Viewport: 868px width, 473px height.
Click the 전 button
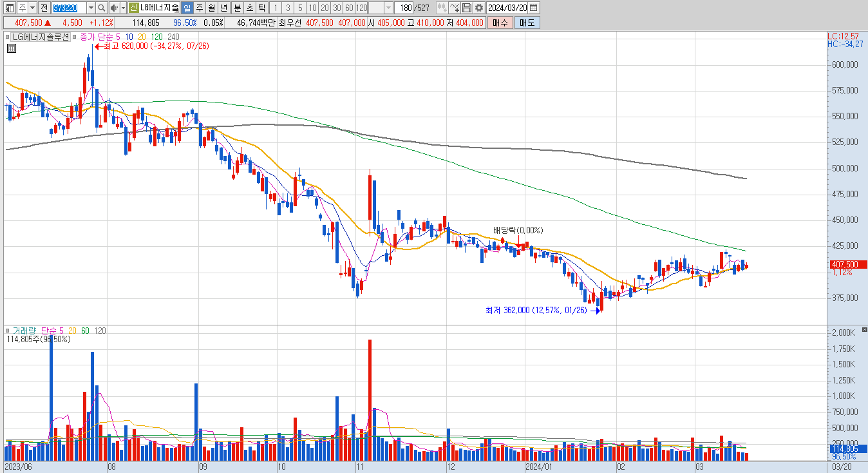click(x=44, y=8)
